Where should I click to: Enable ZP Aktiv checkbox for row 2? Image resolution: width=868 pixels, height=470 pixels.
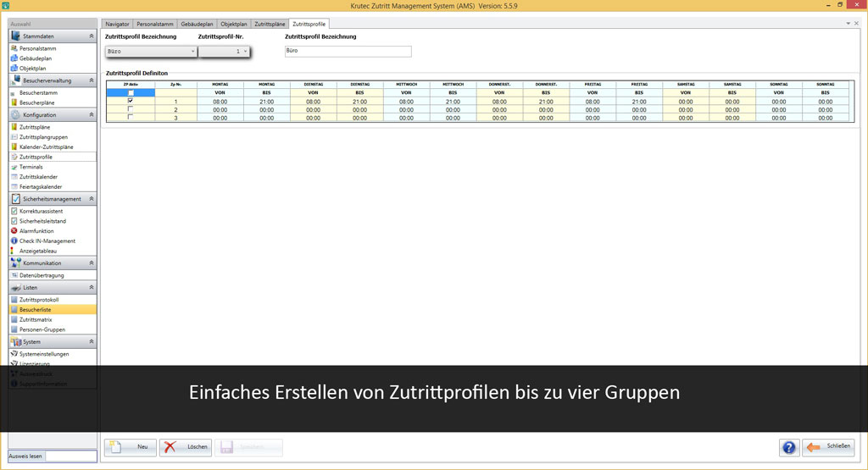(131, 109)
